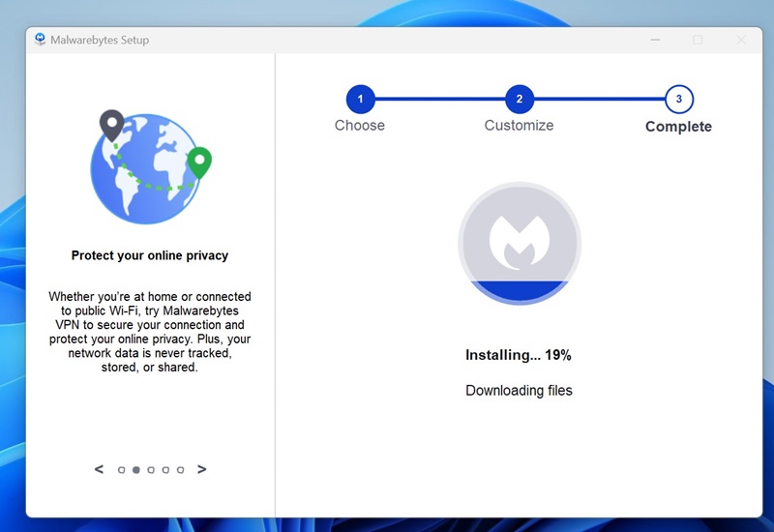Click the Malwarebytes logo progress circle
Screen dimensions: 774x532
520,242
